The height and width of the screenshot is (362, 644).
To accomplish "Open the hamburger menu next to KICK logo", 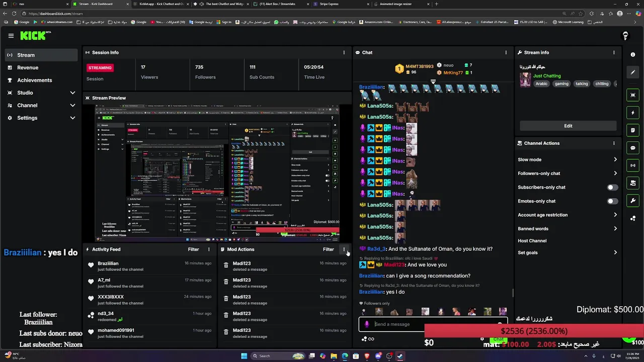I will (x=11, y=36).
